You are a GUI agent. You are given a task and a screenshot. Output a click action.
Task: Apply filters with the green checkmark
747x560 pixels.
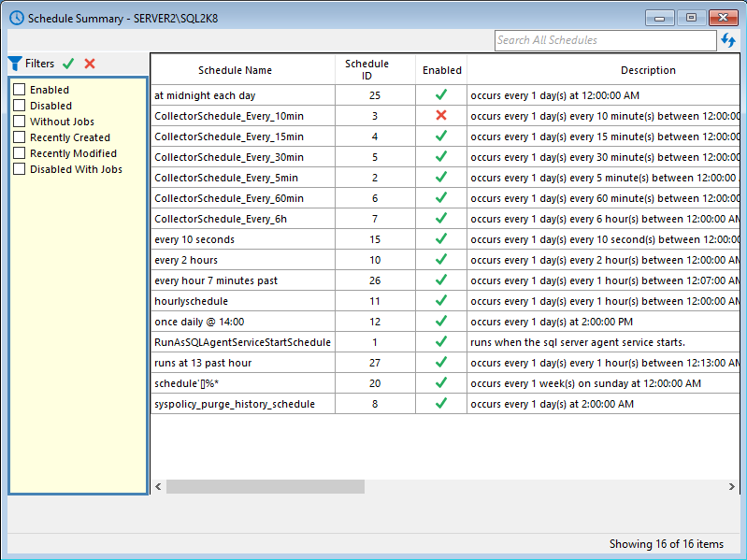click(68, 64)
